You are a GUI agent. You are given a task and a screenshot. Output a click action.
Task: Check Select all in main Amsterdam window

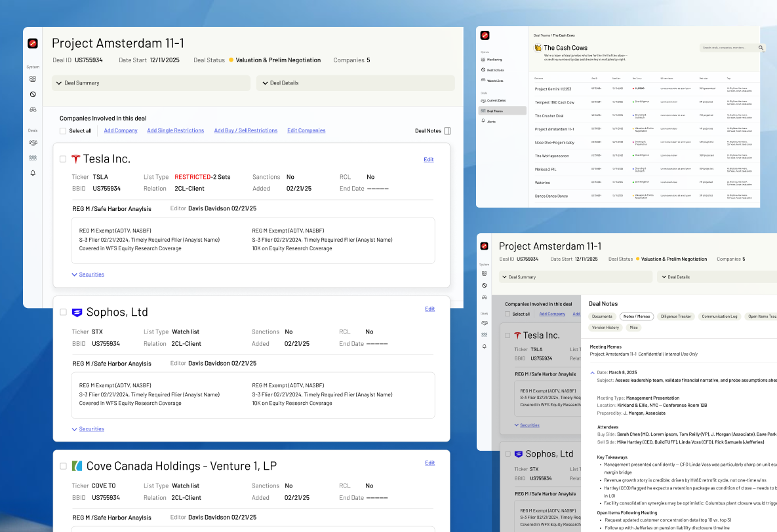click(x=63, y=131)
